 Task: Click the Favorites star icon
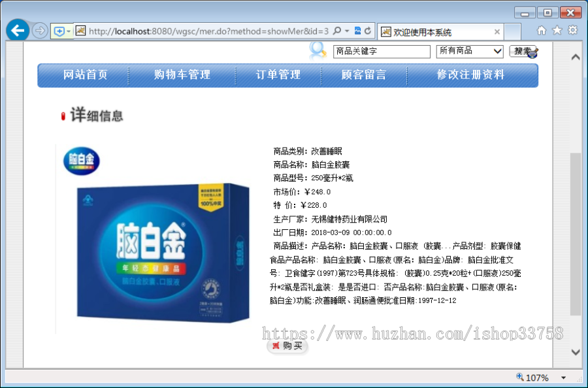tap(557, 31)
